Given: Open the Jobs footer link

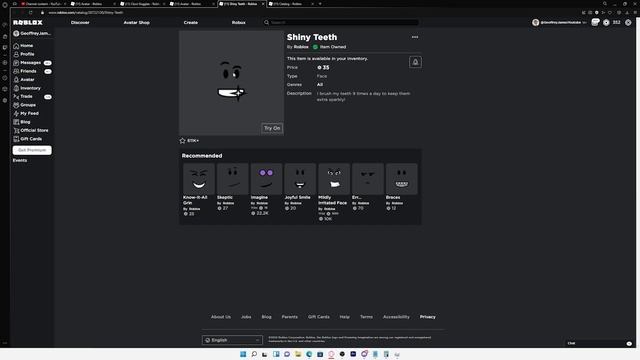Looking at the screenshot, I should pos(246,317).
